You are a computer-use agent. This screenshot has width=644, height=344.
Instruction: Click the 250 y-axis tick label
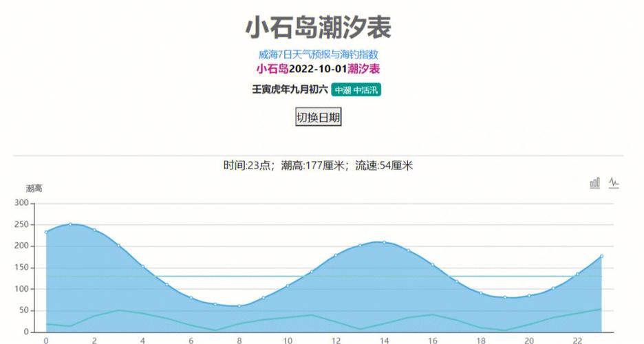click(21, 224)
